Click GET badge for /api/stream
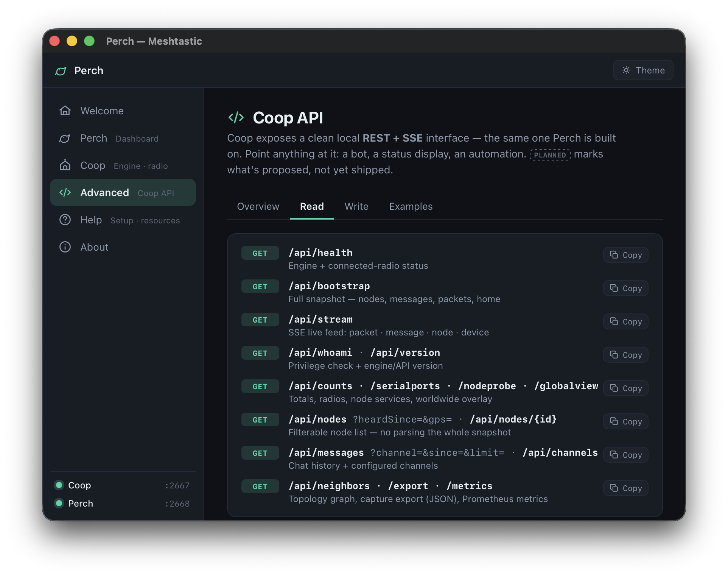This screenshot has height=577, width=728. point(260,320)
